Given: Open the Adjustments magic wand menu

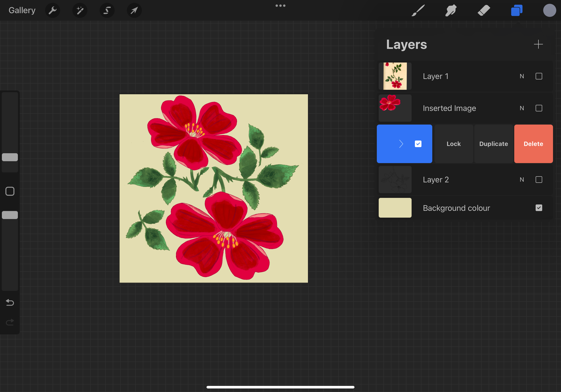Looking at the screenshot, I should point(80,11).
